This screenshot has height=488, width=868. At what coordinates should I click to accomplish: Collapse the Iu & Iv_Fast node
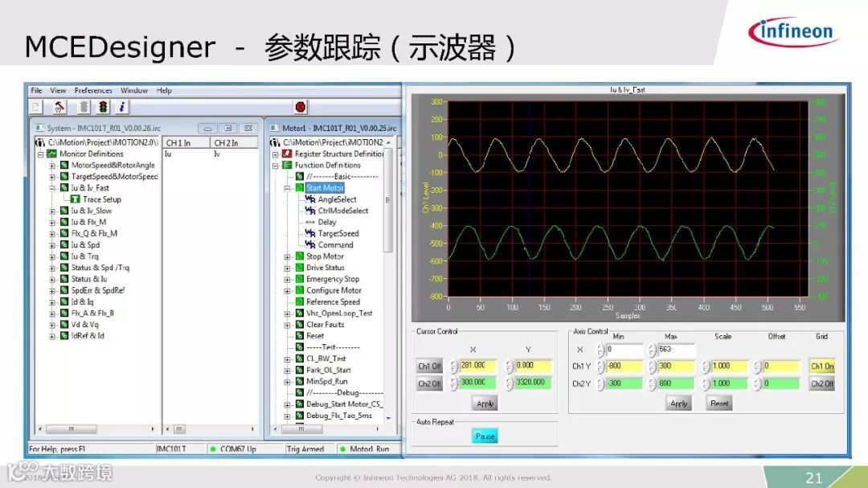[x=52, y=188]
